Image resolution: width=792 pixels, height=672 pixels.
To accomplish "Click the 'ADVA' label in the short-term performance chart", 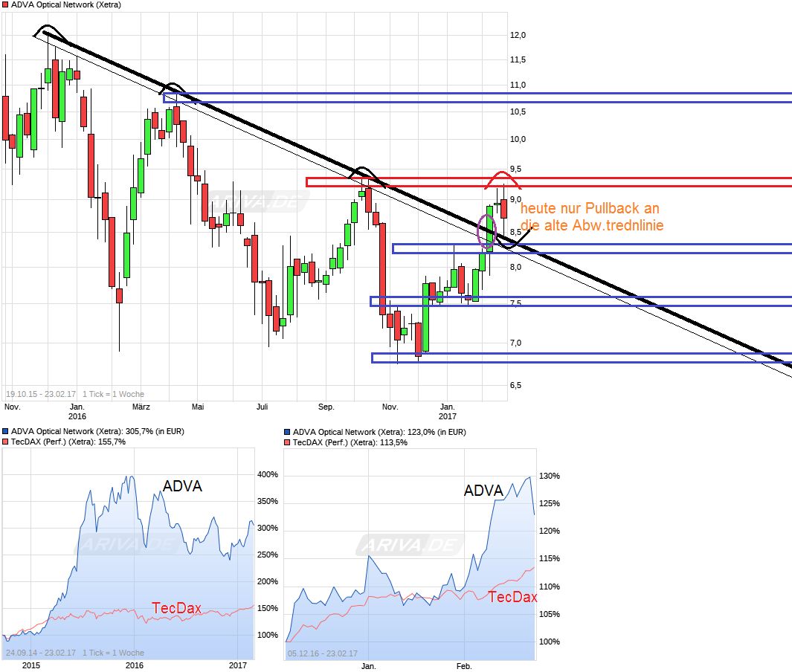I will (x=483, y=491).
